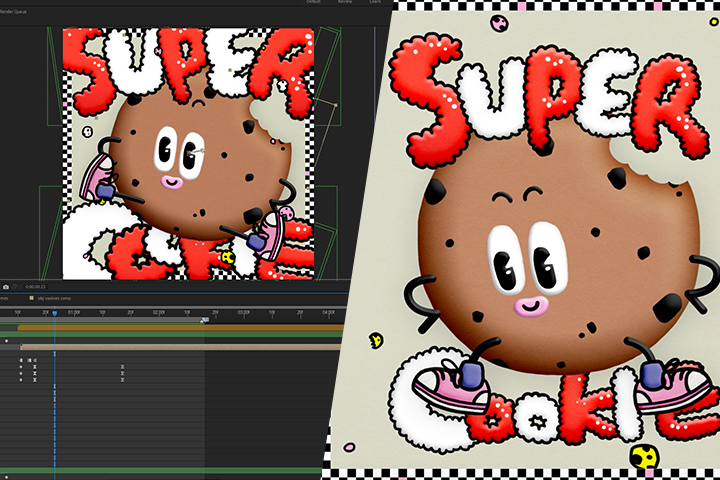Select the orange layer bar in timeline
720x480 pixels.
click(181, 328)
